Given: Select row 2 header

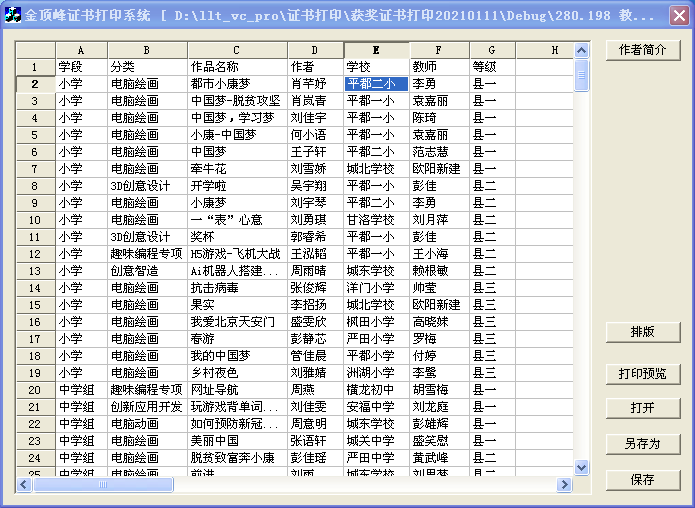Looking at the screenshot, I should (35, 84).
